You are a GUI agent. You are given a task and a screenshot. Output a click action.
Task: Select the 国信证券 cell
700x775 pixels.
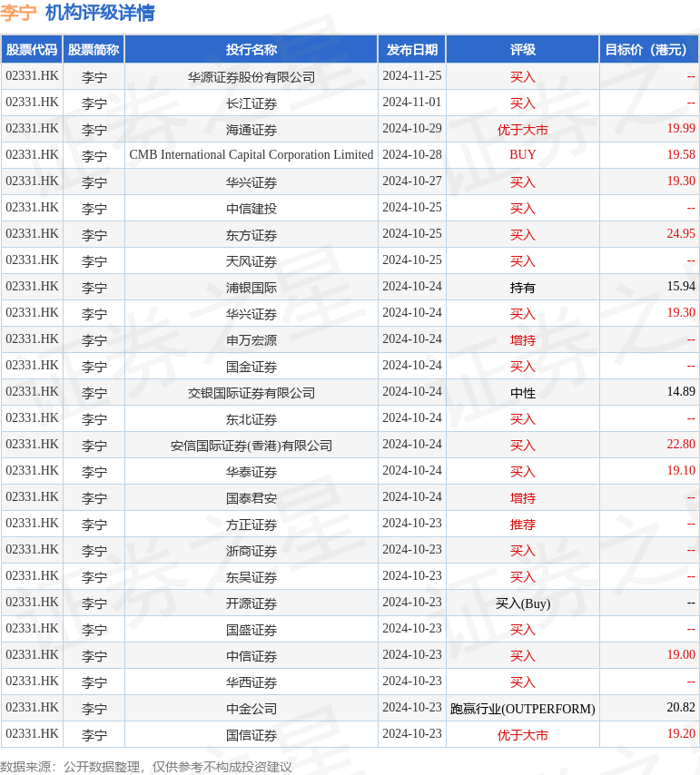coord(251,735)
